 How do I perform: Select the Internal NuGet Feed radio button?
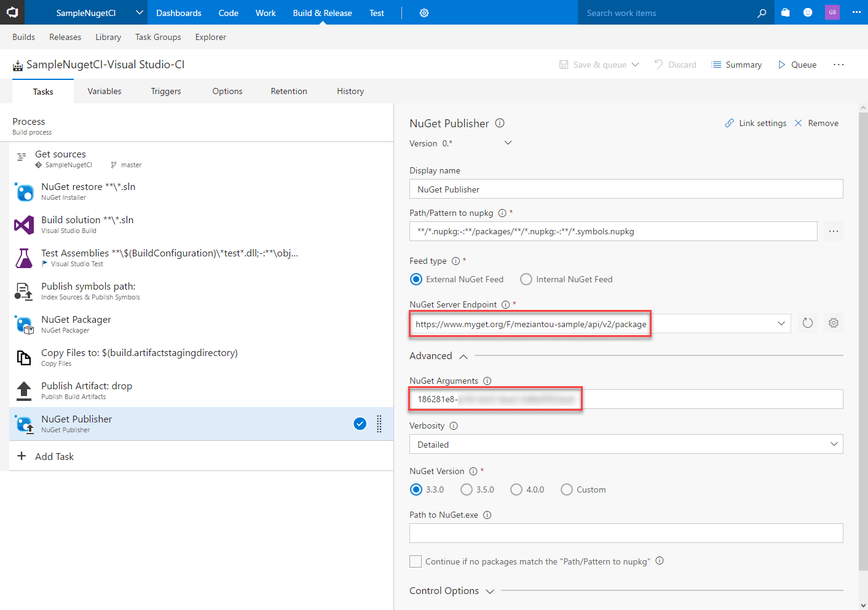(526, 279)
